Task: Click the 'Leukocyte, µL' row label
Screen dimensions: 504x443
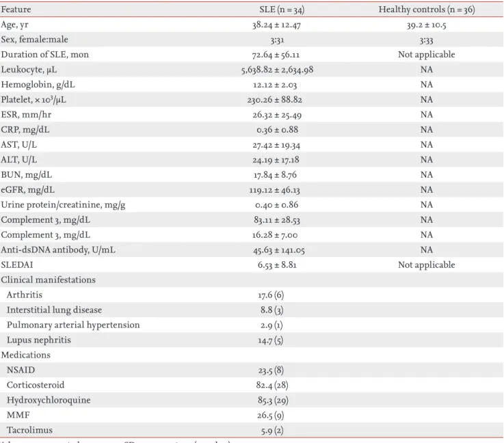Action: click(29, 70)
